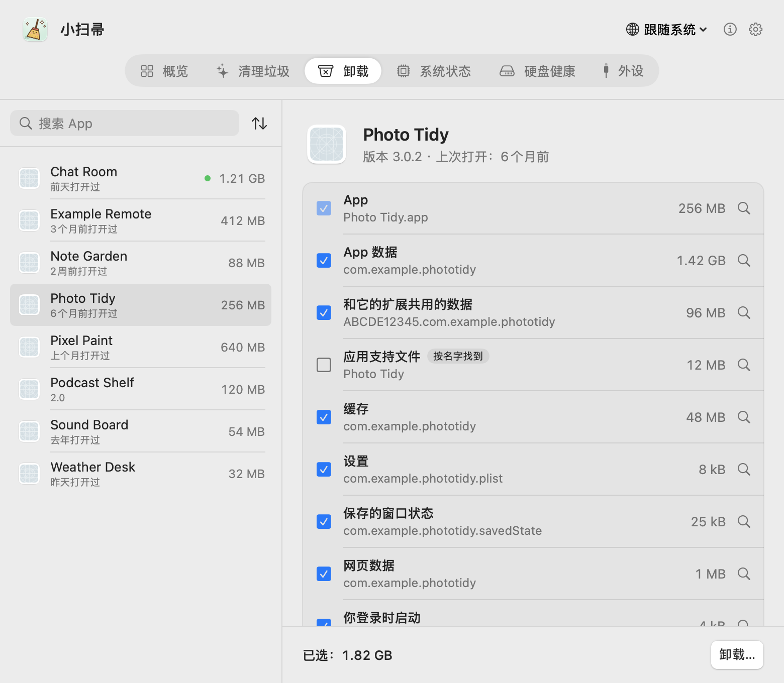
Task: Click the 按名字找到 badge
Action: [x=458, y=356]
